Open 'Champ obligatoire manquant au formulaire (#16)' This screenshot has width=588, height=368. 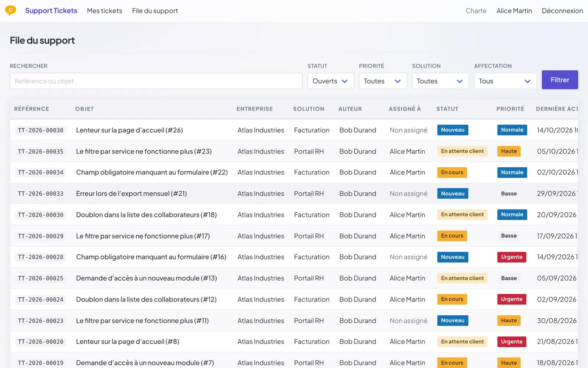[x=151, y=257]
